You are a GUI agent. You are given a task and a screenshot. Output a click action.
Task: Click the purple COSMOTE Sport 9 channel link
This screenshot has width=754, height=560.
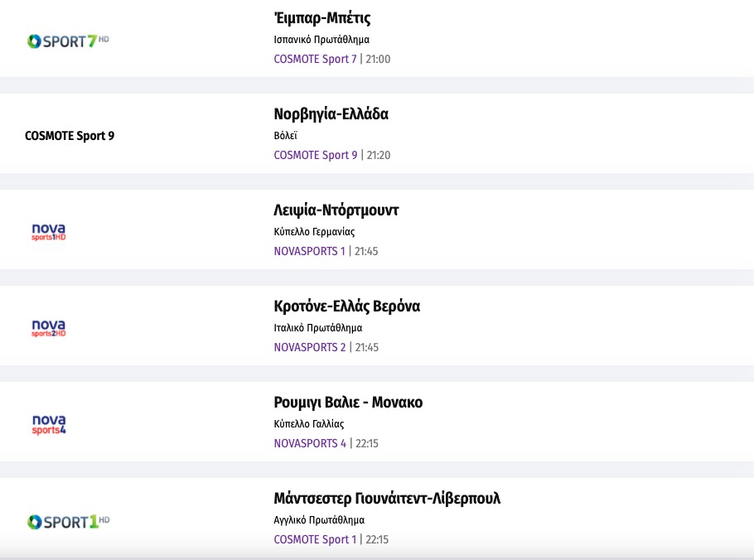tap(316, 155)
